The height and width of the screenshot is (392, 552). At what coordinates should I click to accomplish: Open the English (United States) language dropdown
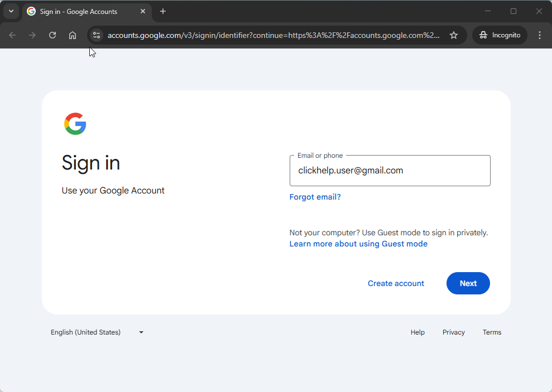coord(85,332)
